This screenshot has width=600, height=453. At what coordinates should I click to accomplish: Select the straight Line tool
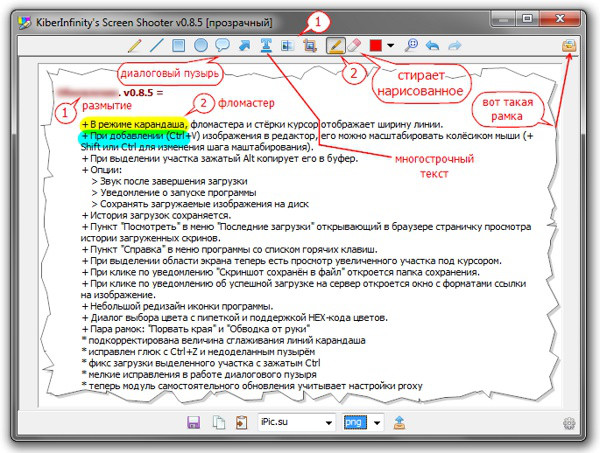(157, 46)
